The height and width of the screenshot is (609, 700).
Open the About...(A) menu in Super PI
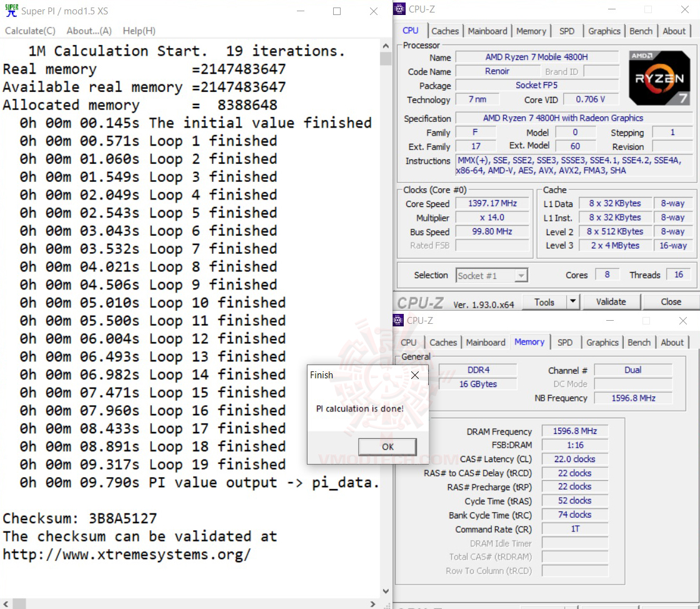pos(89,31)
